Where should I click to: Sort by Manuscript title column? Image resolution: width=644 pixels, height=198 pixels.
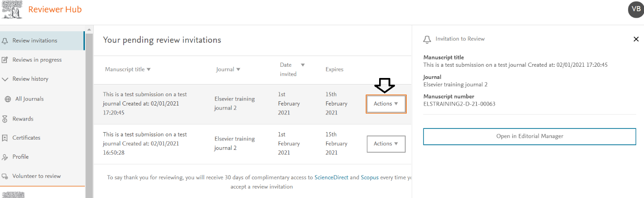128,69
